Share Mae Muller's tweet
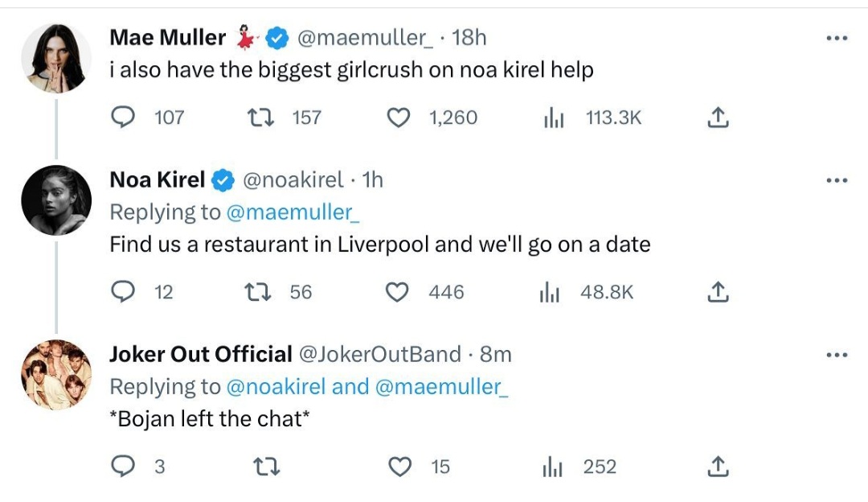Viewport: 868px width, 502px height. click(x=717, y=118)
